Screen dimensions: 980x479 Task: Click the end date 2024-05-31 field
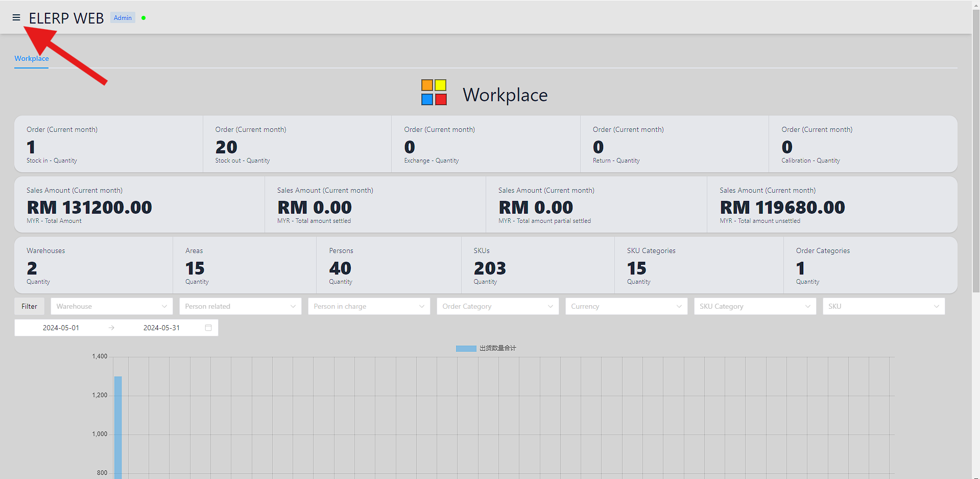[161, 328]
